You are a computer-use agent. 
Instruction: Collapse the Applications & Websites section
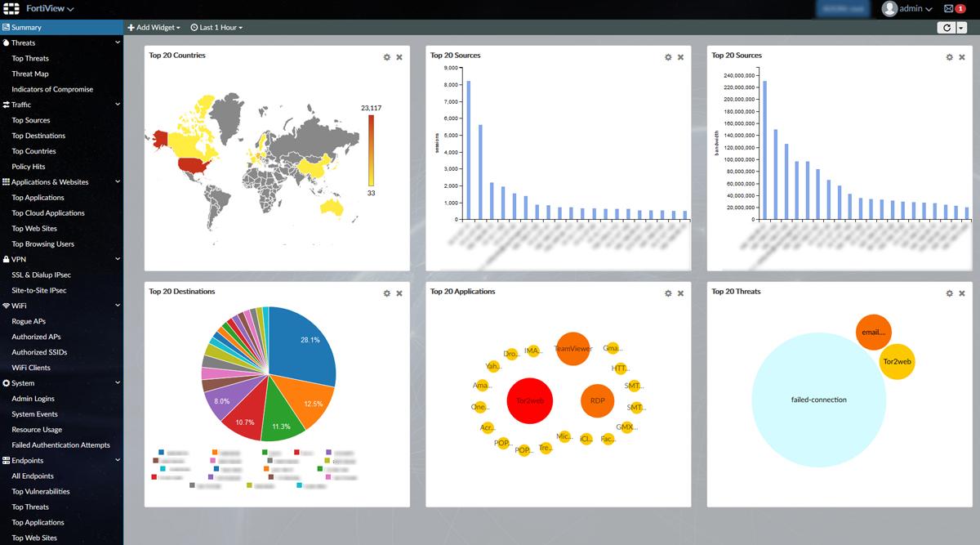click(118, 182)
